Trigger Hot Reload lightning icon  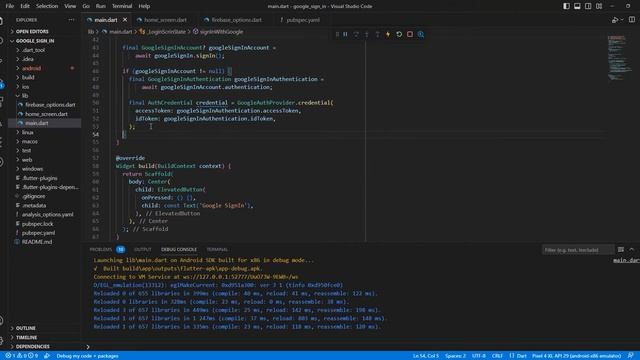(388, 34)
